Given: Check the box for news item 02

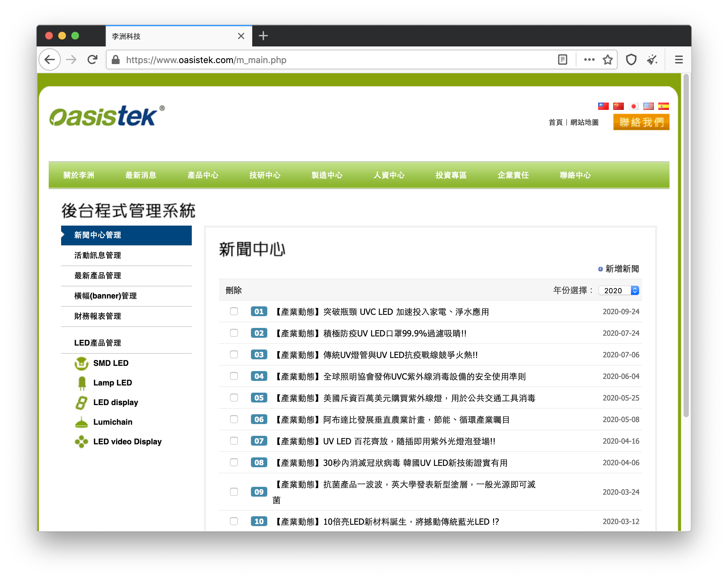Looking at the screenshot, I should pyautogui.click(x=234, y=333).
